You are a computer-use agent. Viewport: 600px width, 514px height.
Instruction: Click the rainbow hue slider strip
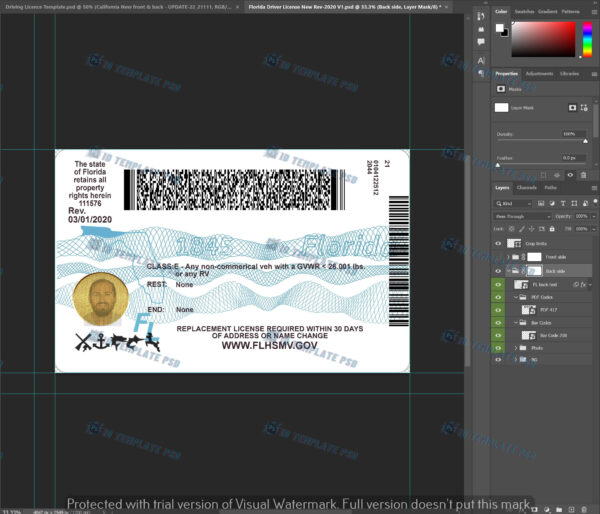point(587,39)
